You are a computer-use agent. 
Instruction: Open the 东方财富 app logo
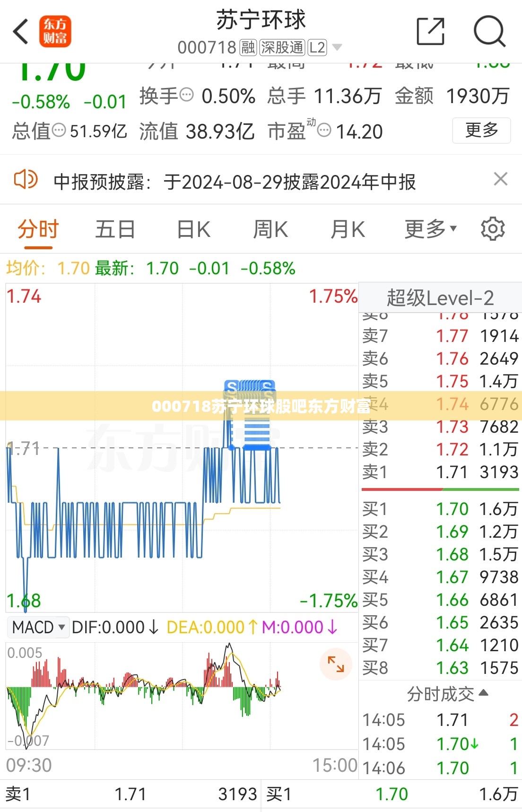click(x=55, y=32)
